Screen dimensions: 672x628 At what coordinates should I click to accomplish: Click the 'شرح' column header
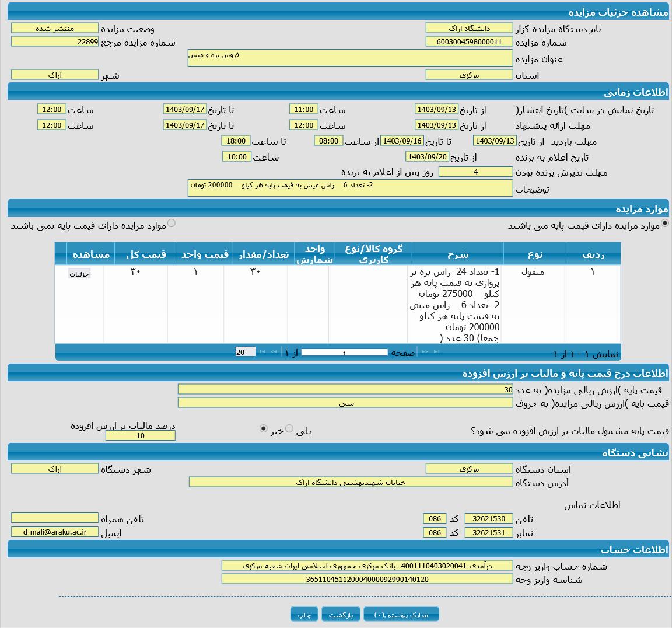[457, 254]
